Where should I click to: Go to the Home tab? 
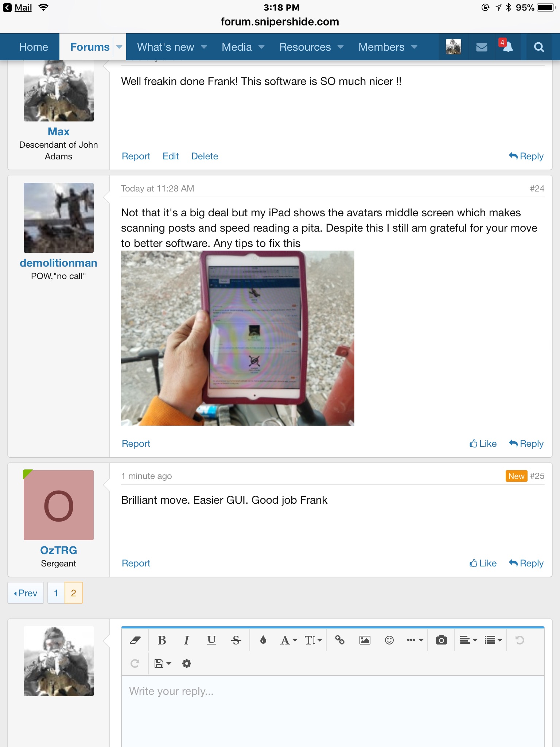(x=34, y=47)
